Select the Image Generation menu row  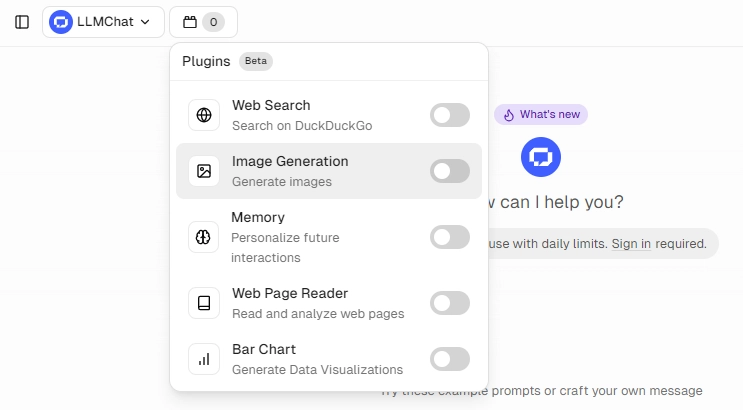pos(329,171)
